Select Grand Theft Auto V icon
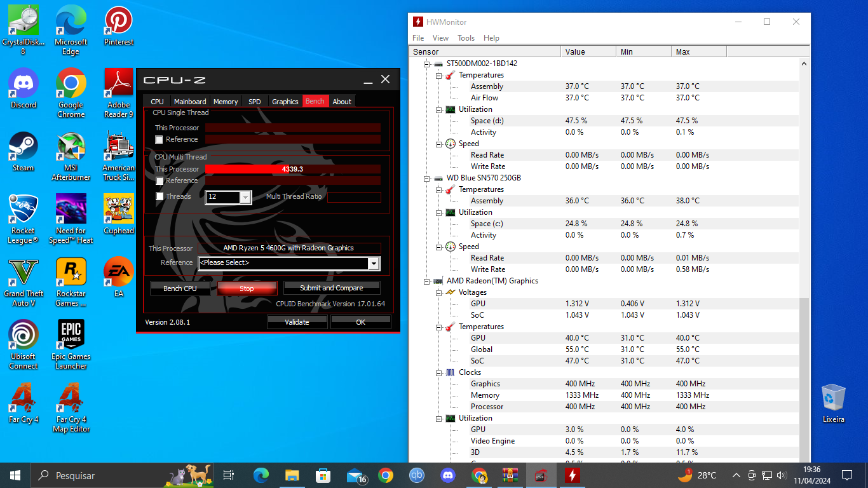Image resolution: width=868 pixels, height=488 pixels. (x=24, y=282)
